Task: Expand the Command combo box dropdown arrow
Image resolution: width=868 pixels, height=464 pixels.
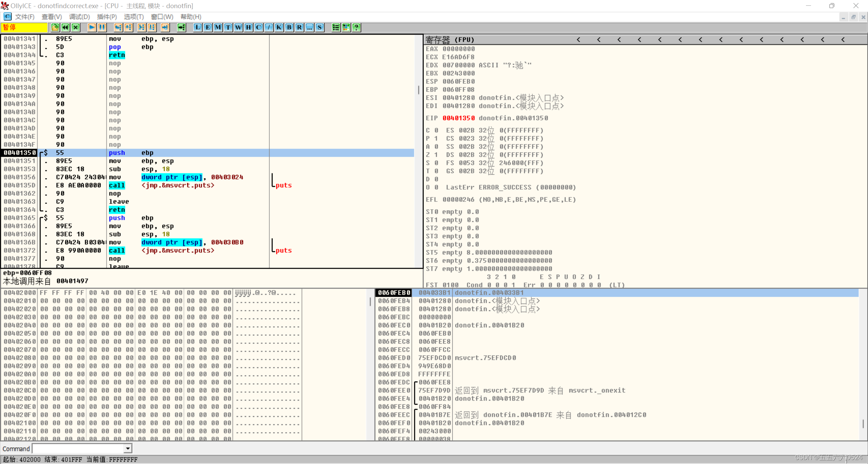Action: tap(128, 449)
